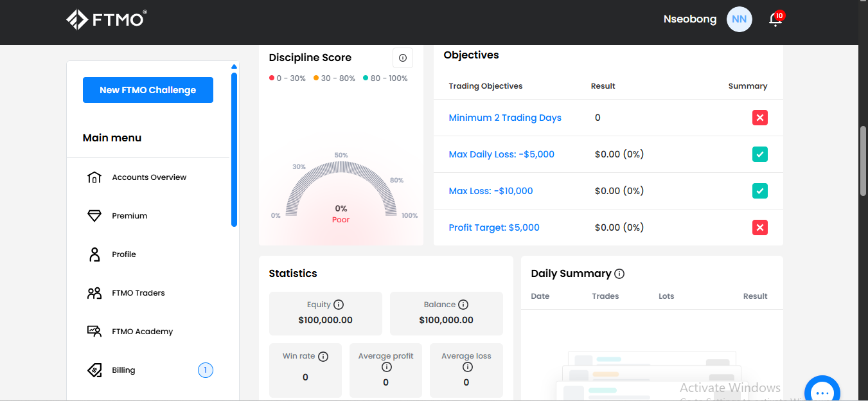Click red X for Minimum Trading Days
The image size is (868, 401).
(x=760, y=118)
